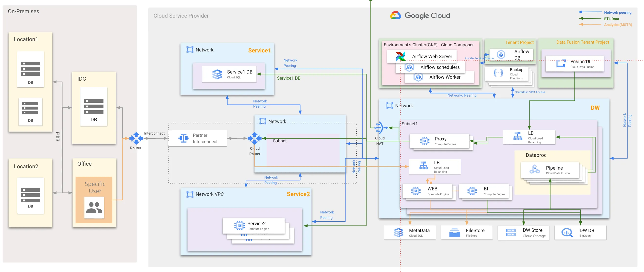Screen dimensions: 644x272
Task: Click the orange "DW" title
Action: (x=595, y=108)
